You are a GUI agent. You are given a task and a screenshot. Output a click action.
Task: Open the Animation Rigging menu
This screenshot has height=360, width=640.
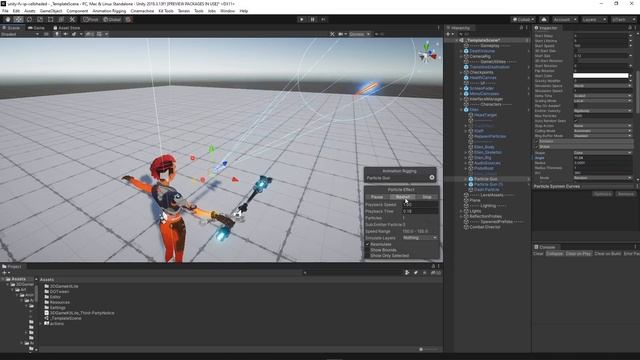109,11
